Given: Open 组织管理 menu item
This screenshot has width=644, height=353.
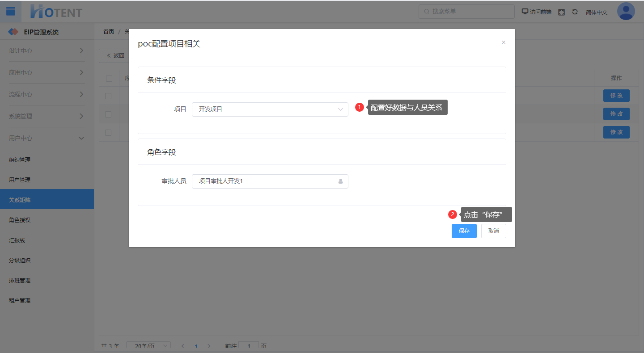Looking at the screenshot, I should coord(47,160).
